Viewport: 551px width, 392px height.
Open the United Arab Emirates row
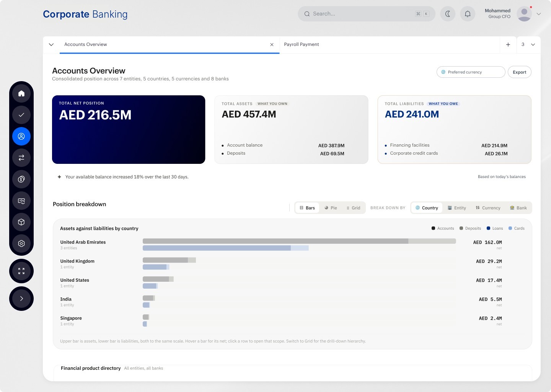click(292, 245)
